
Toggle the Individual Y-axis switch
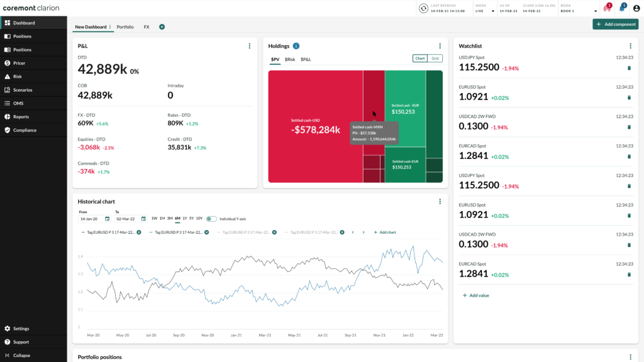pos(211,219)
